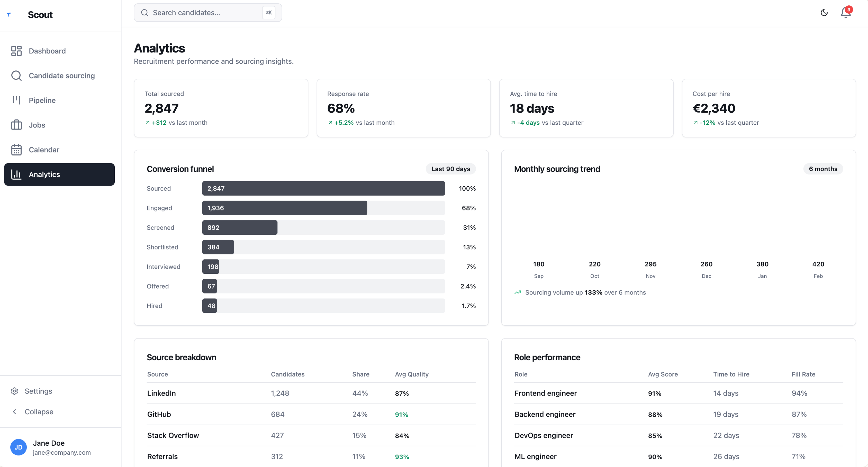Viewport: 868px width, 467px height.
Task: Click the Pipeline columns icon
Action: tap(16, 100)
